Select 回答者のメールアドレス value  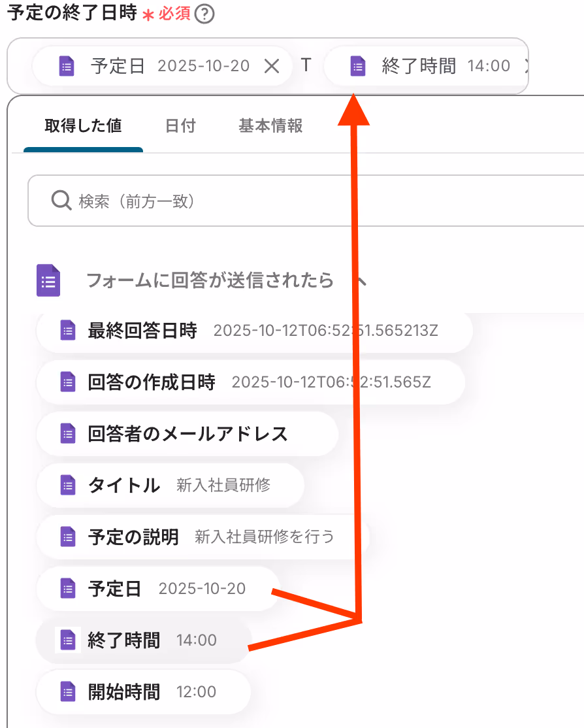pos(187,434)
